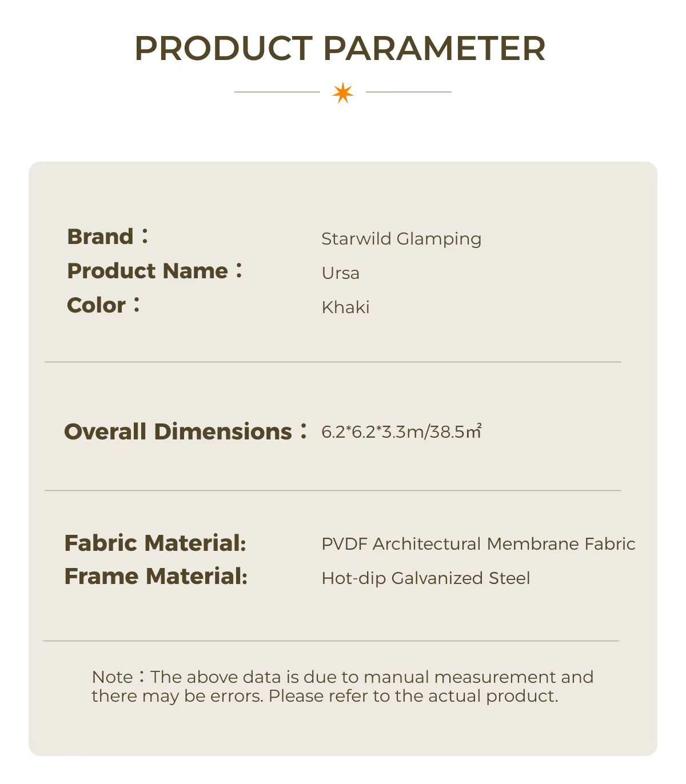The height and width of the screenshot is (784, 686).
Task: Click the Hot-dip Galvanized Steel text
Action: tap(426, 578)
